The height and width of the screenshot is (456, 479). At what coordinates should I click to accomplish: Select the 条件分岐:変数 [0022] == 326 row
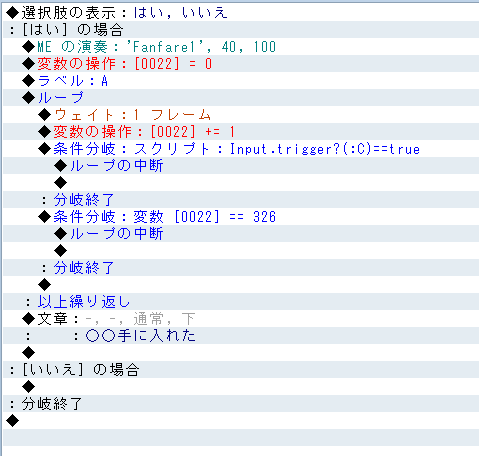click(241, 217)
